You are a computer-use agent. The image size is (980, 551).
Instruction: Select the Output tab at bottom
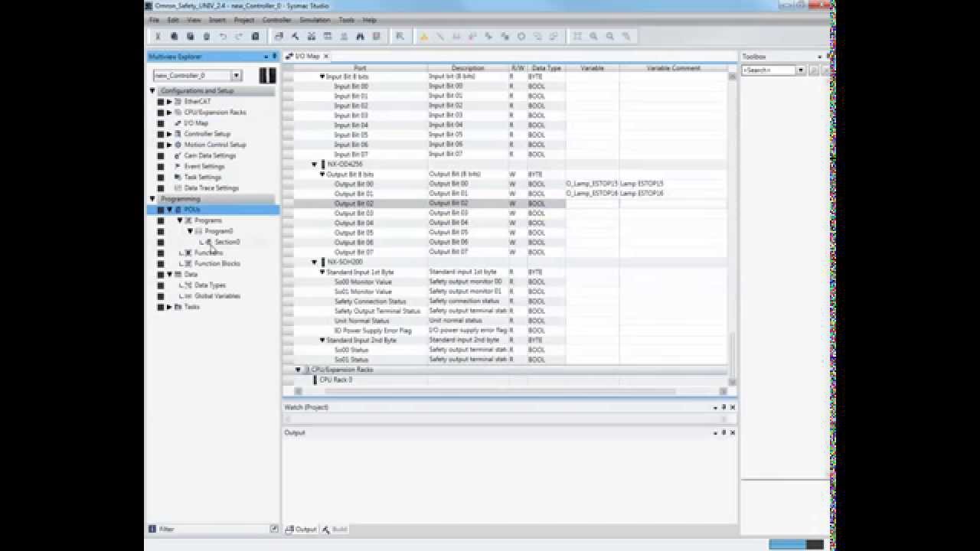pyautogui.click(x=301, y=530)
